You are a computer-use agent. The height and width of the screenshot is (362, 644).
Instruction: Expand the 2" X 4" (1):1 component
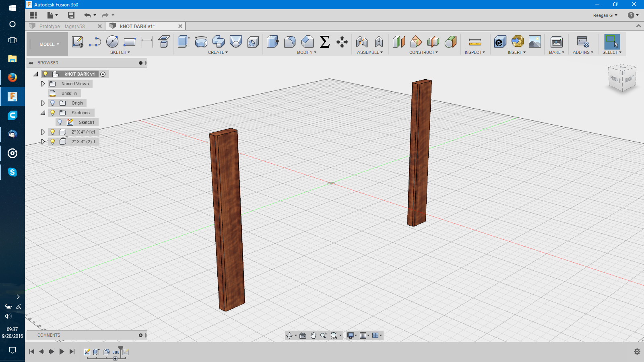pyautogui.click(x=43, y=132)
